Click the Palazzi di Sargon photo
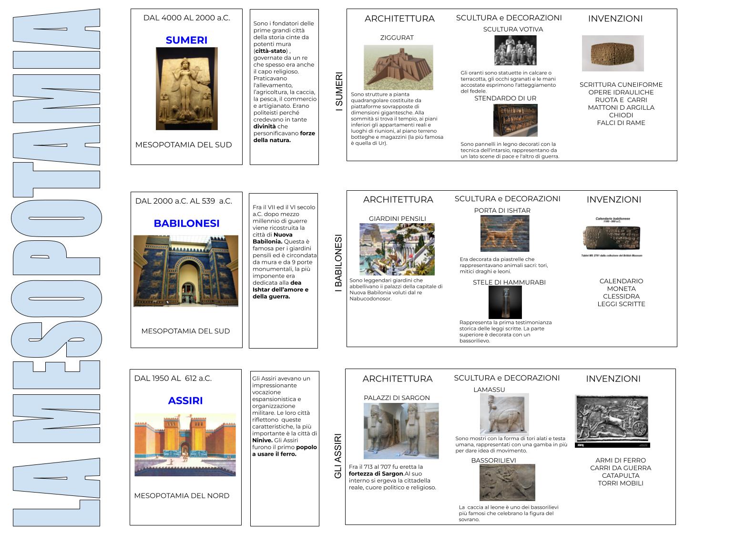This screenshot has height=535, width=756. [x=401, y=431]
